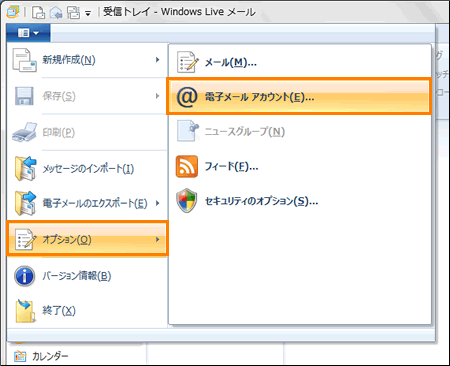Image resolution: width=450 pixels, height=366 pixels.
Task: Click the 印刷 printer icon
Action: tap(24, 132)
